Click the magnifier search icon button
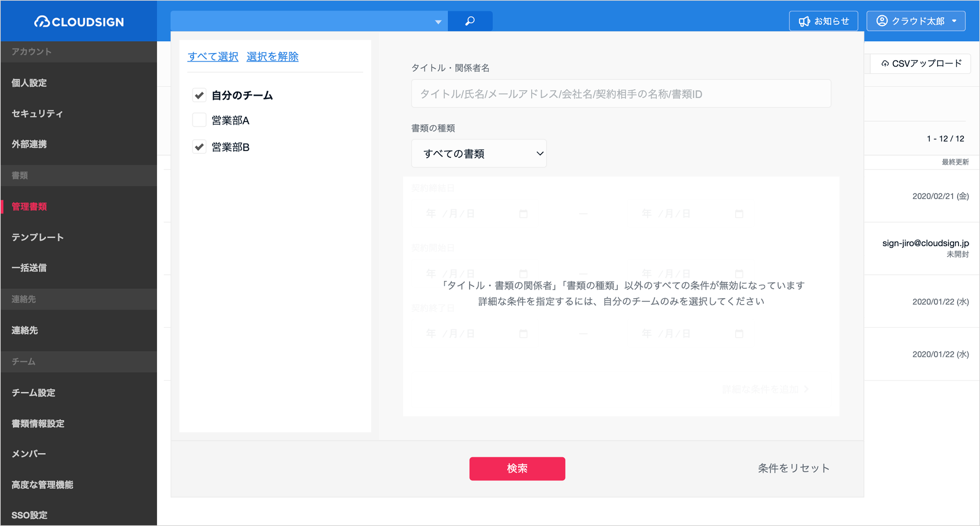This screenshot has height=526, width=980. [470, 21]
